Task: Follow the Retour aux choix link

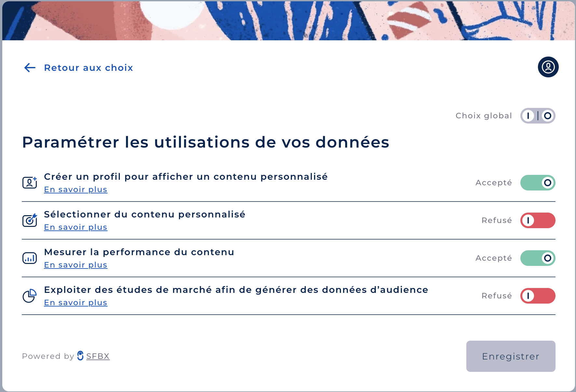Action: pyautogui.click(x=88, y=68)
